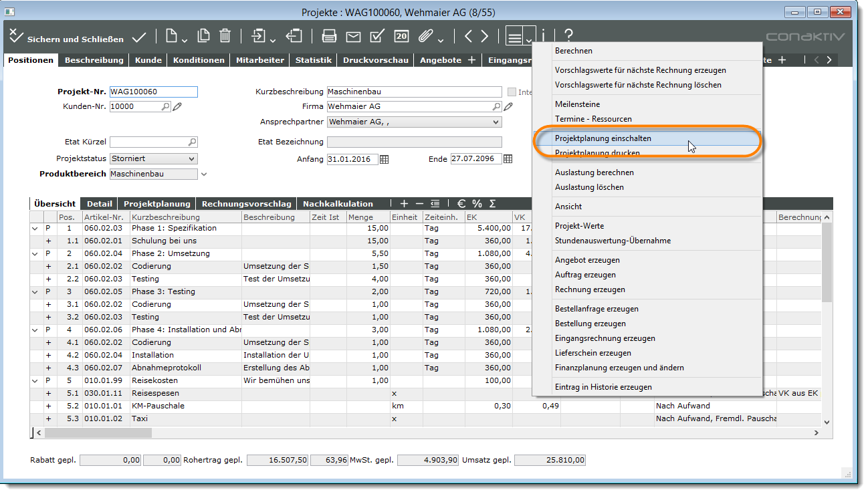Image resolution: width=868 pixels, height=494 pixels.
Task: Switch to the Statistik tab
Action: coord(313,60)
